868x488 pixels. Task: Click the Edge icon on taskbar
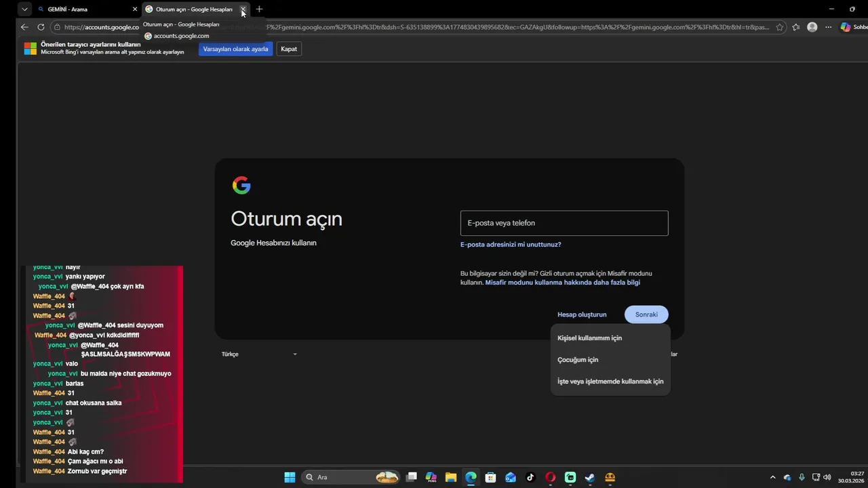pyautogui.click(x=471, y=477)
